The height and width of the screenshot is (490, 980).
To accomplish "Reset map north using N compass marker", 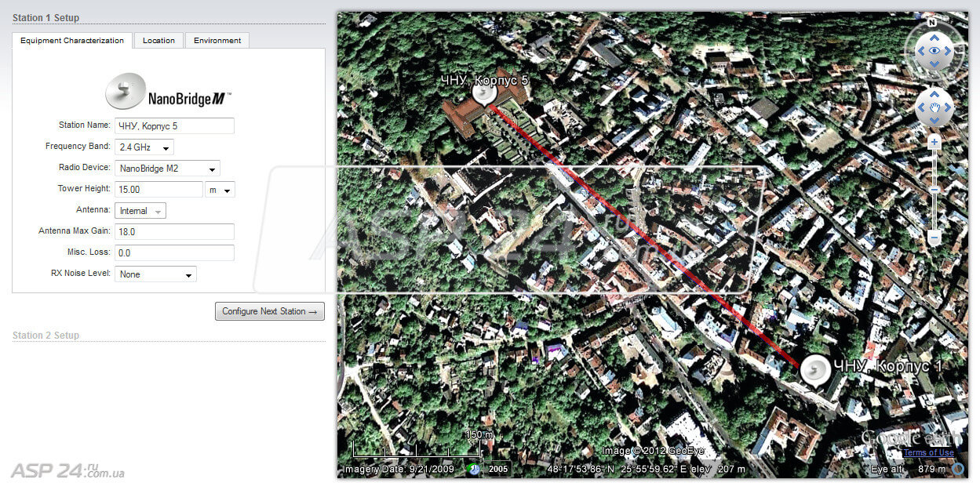I will click(932, 24).
